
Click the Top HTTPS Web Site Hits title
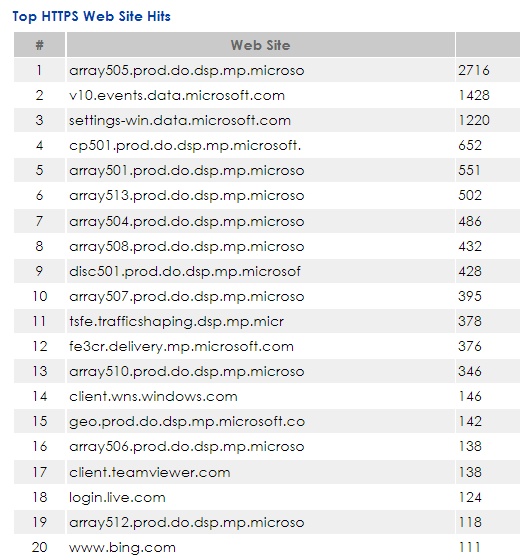[91, 16]
